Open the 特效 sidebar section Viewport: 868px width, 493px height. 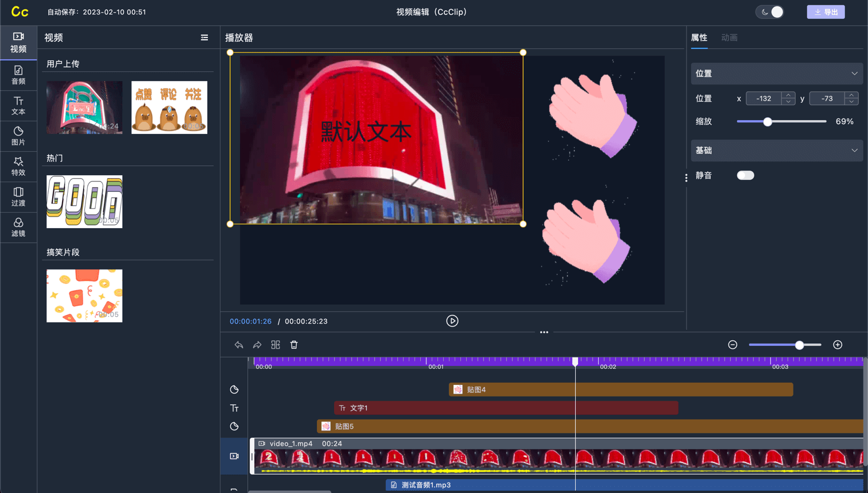coord(18,167)
